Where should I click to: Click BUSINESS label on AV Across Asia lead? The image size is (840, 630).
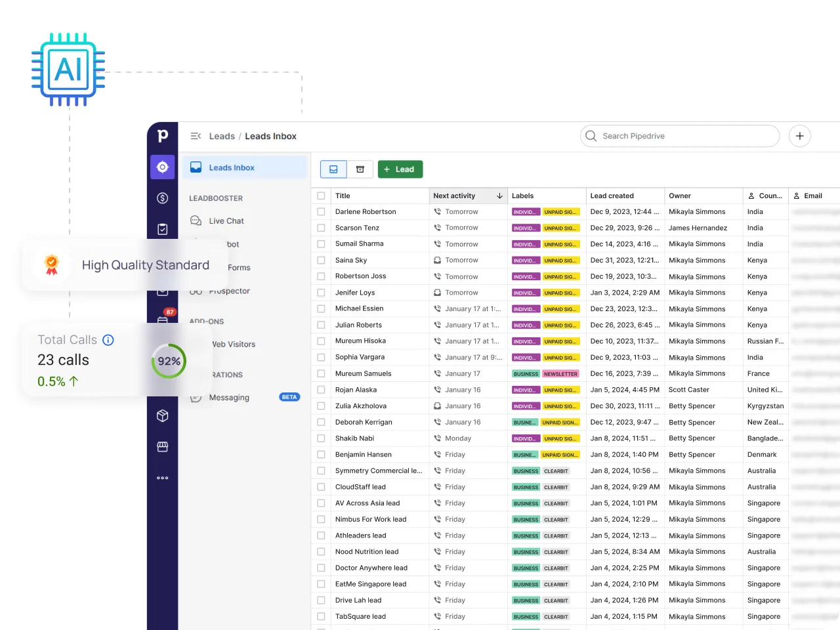pos(526,503)
